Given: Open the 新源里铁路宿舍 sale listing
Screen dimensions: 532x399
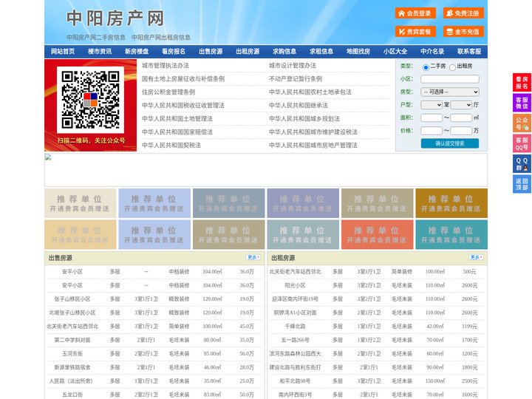Looking at the screenshot, I should point(72,367).
